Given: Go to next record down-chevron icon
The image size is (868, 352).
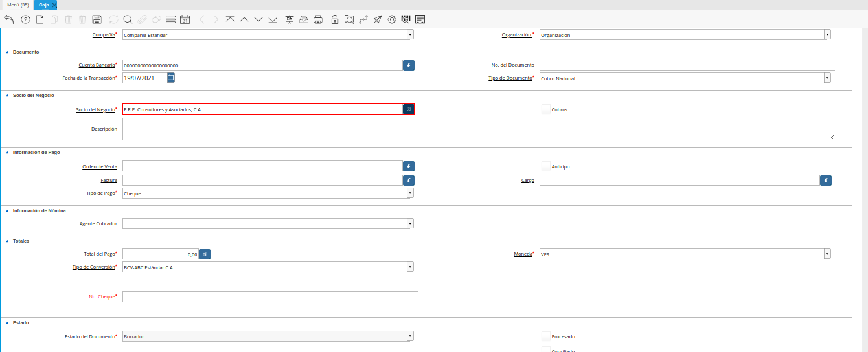Looking at the screenshot, I should tap(258, 19).
